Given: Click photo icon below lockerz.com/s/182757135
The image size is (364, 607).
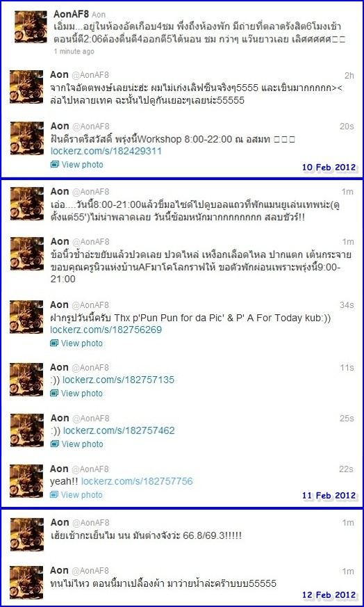Looking at the screenshot, I should (x=55, y=394).
